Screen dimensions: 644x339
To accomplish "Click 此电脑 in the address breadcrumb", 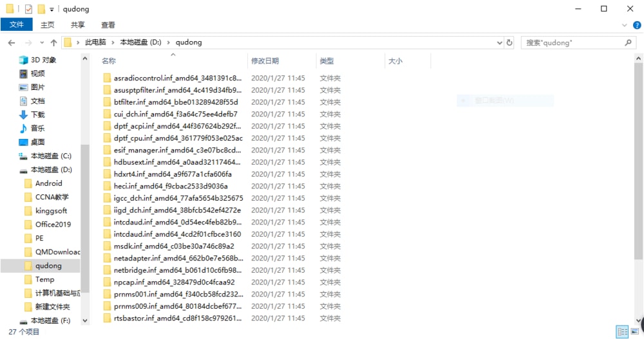I will (x=95, y=42).
